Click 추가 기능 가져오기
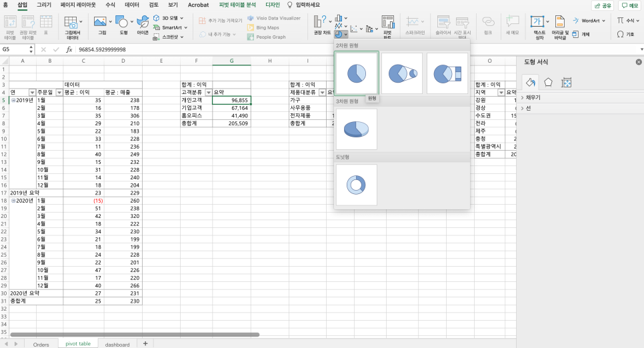Image resolution: width=644 pixels, height=348 pixels. (x=221, y=21)
